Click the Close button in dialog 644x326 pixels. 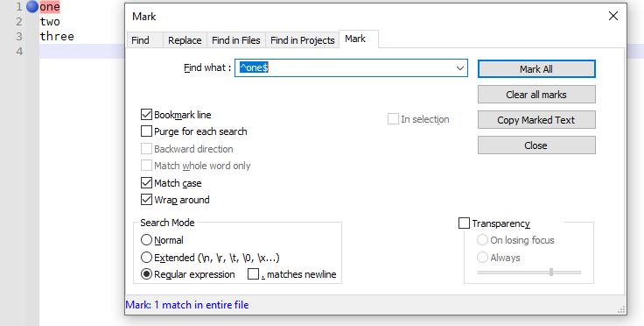click(x=536, y=145)
